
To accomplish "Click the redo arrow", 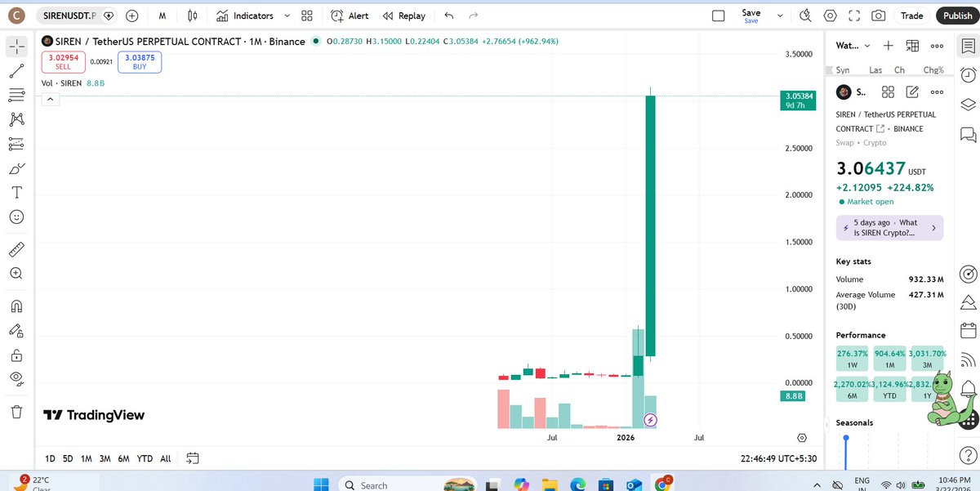I will tap(473, 16).
